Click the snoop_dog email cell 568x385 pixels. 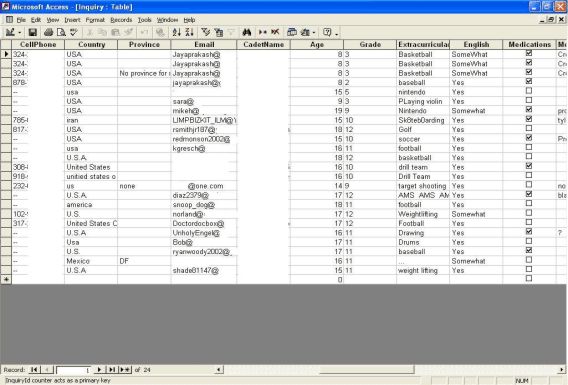204,205
